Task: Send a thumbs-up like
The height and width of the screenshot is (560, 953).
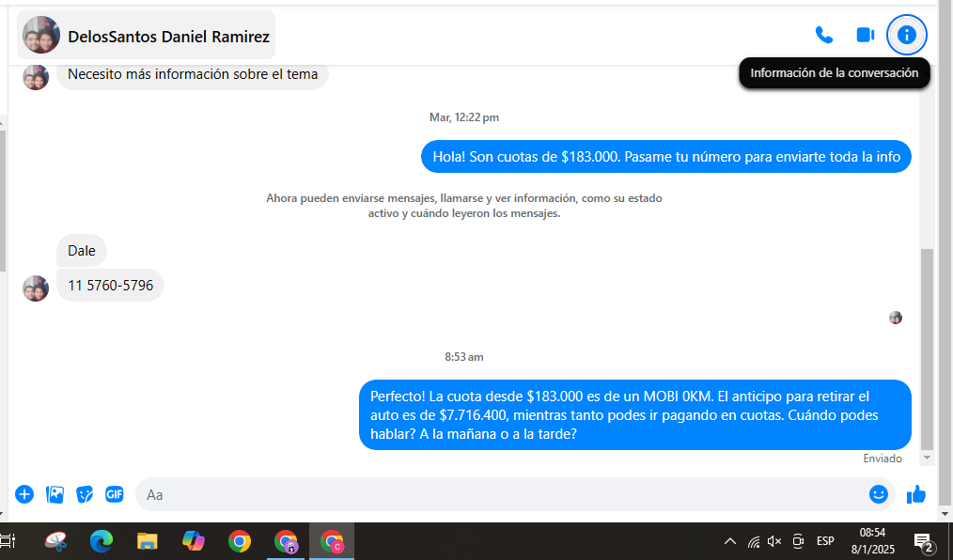Action: (x=916, y=494)
